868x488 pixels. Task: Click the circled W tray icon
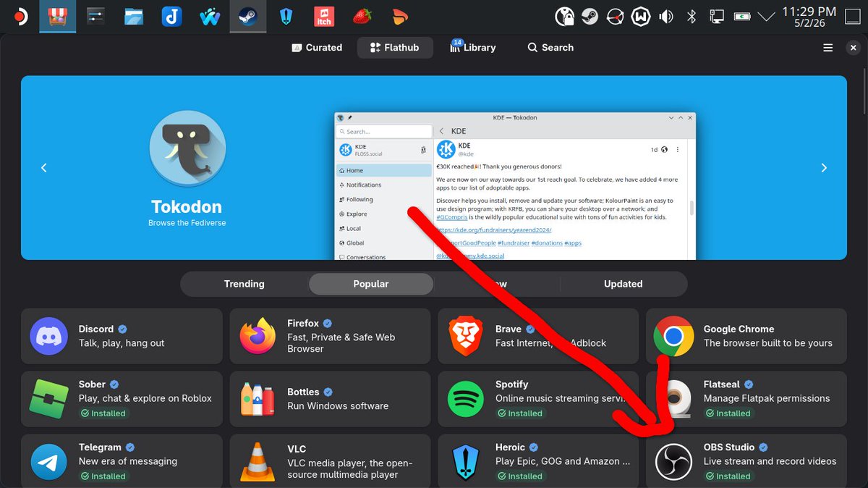(640, 17)
